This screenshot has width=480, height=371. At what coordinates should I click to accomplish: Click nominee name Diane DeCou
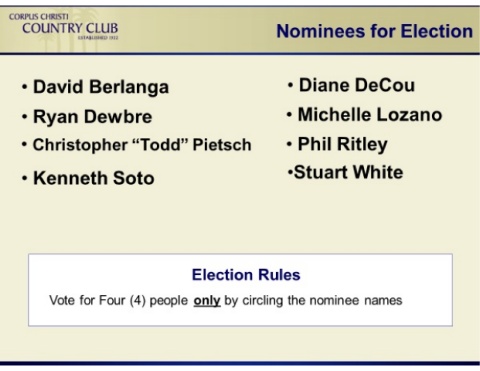tap(357, 85)
